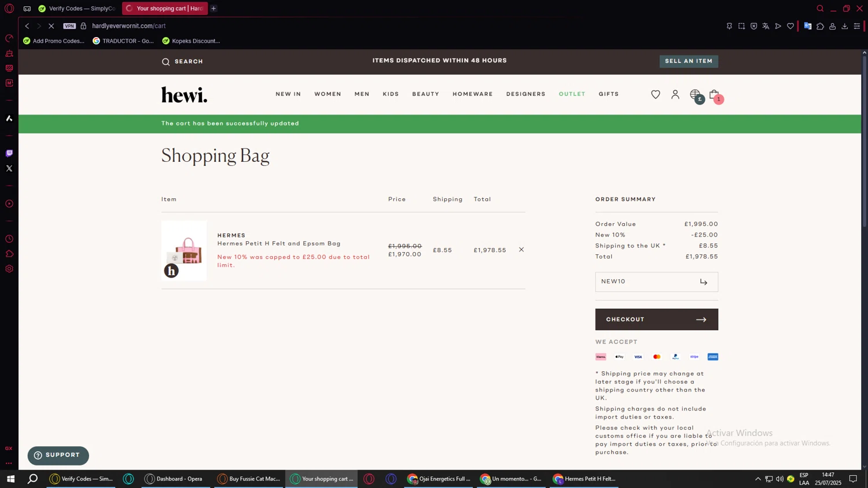Open the HOMEWARE menu
This screenshot has width=868, height=488.
pos(473,94)
